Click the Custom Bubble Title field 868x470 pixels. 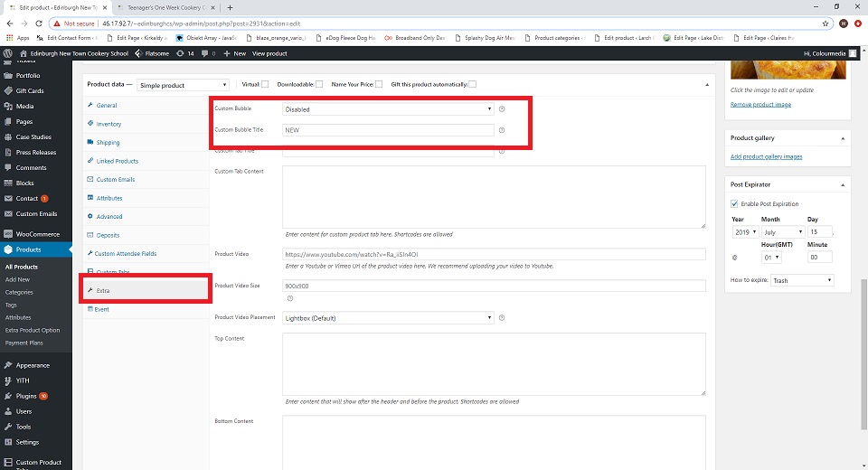388,130
